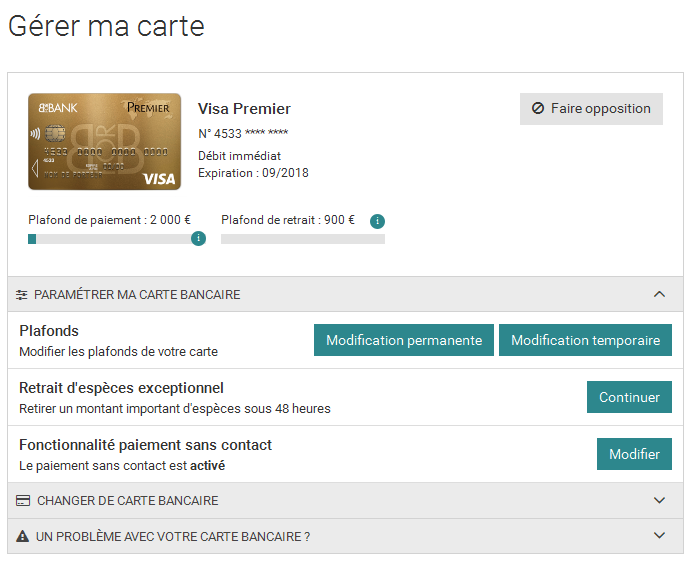Click the sliders icon beside Paramétrer ma carte
Screen dimensions: 699x577
click(22, 295)
